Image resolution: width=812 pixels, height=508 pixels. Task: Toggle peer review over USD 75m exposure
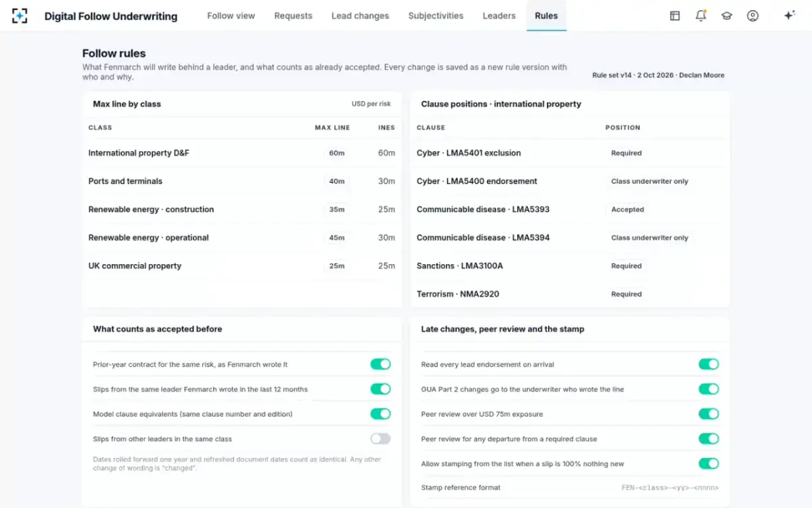[708, 414]
